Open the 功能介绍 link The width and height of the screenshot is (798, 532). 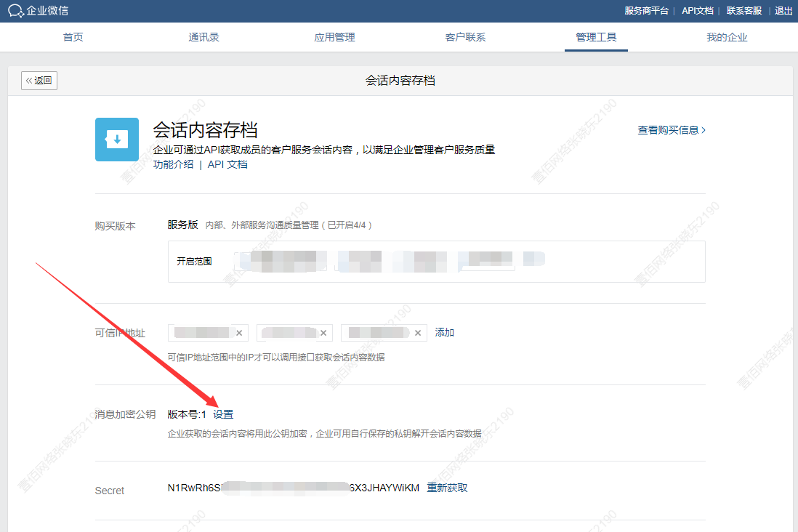pyautogui.click(x=173, y=164)
